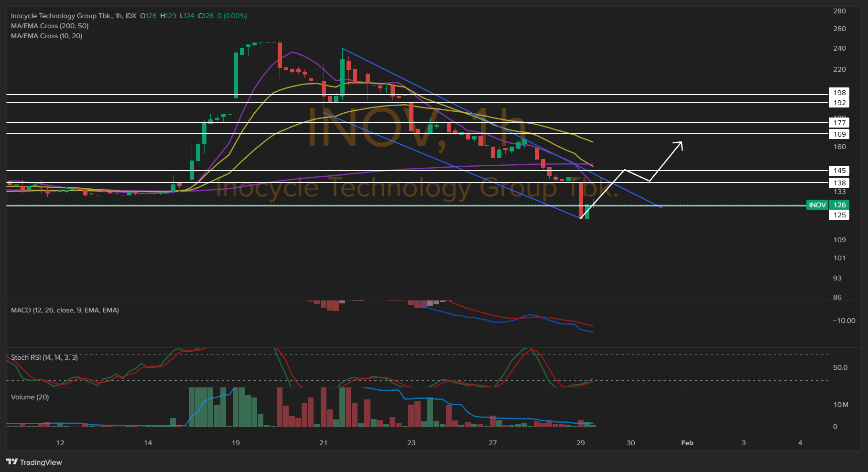Click the TradingView logo

point(34,462)
